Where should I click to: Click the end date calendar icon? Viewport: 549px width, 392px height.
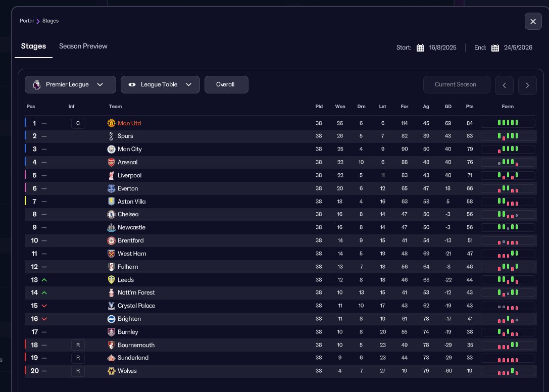pyautogui.click(x=495, y=48)
